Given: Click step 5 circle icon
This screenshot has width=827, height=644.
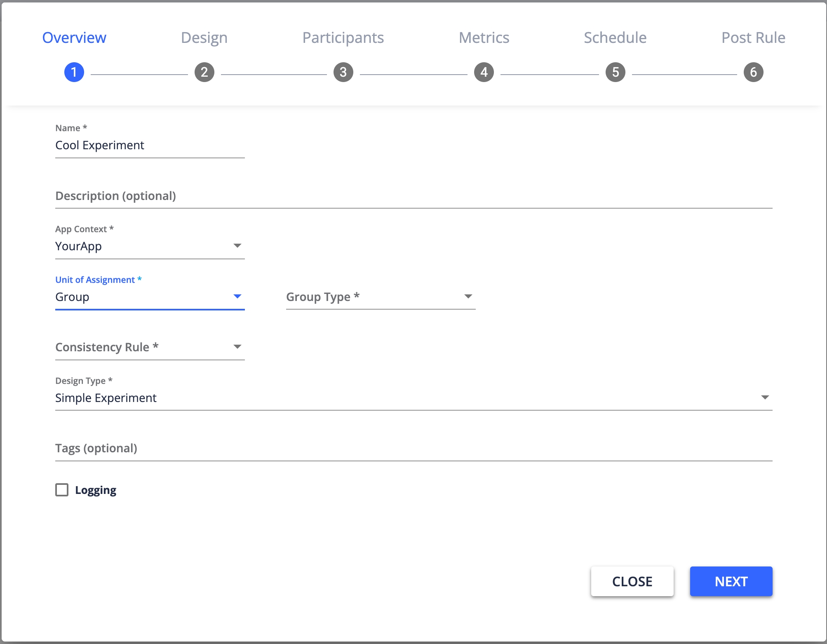Looking at the screenshot, I should pos(616,73).
